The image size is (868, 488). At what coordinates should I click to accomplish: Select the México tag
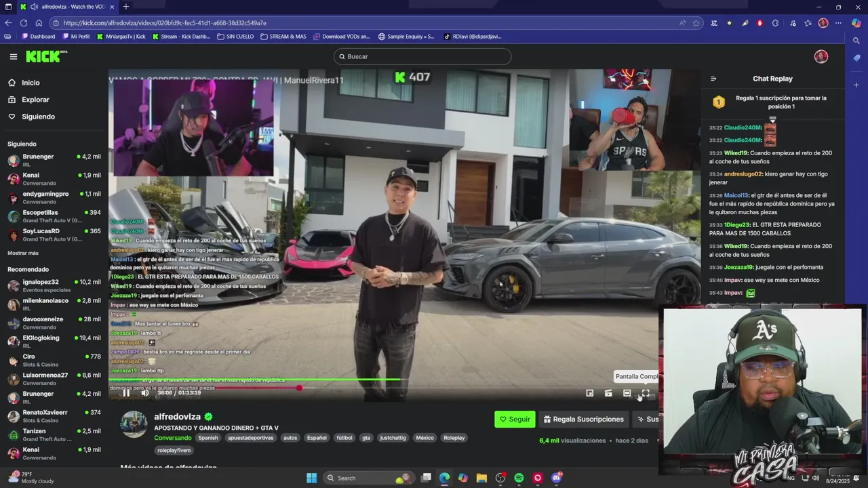pos(425,438)
